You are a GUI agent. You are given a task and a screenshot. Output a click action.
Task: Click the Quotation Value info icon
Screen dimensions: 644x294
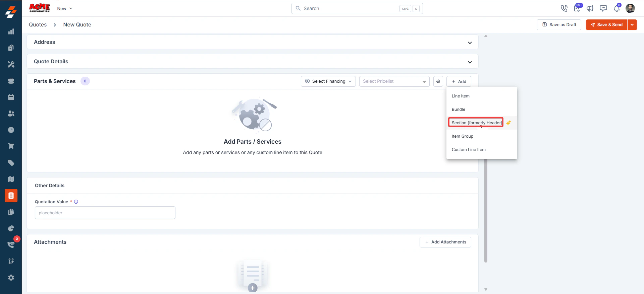[x=76, y=202]
